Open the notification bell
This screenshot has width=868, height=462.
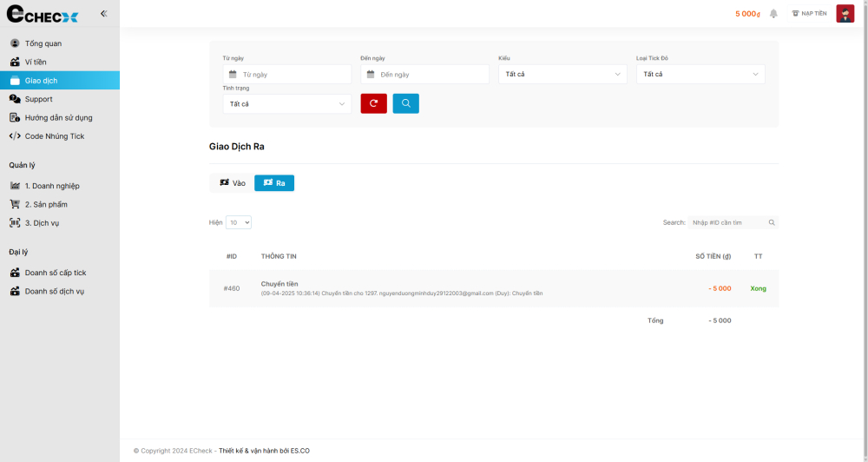[773, 14]
